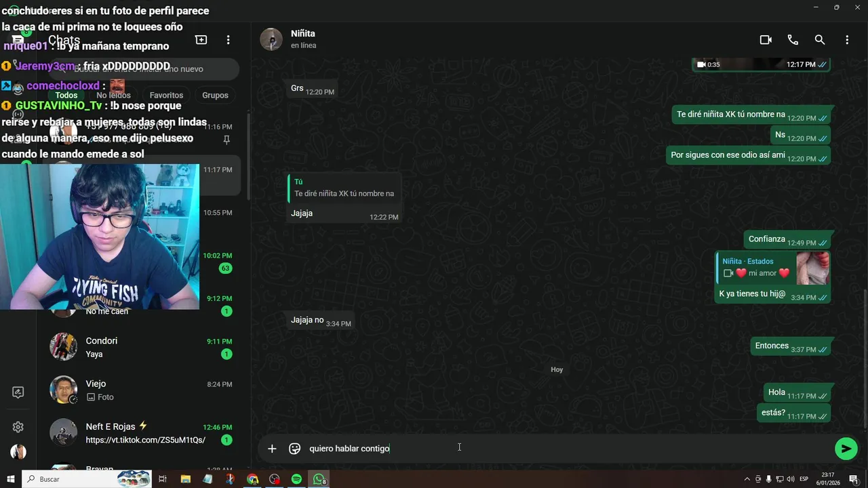Select the Favoritos filter tab
The width and height of the screenshot is (868, 488).
coord(166,96)
